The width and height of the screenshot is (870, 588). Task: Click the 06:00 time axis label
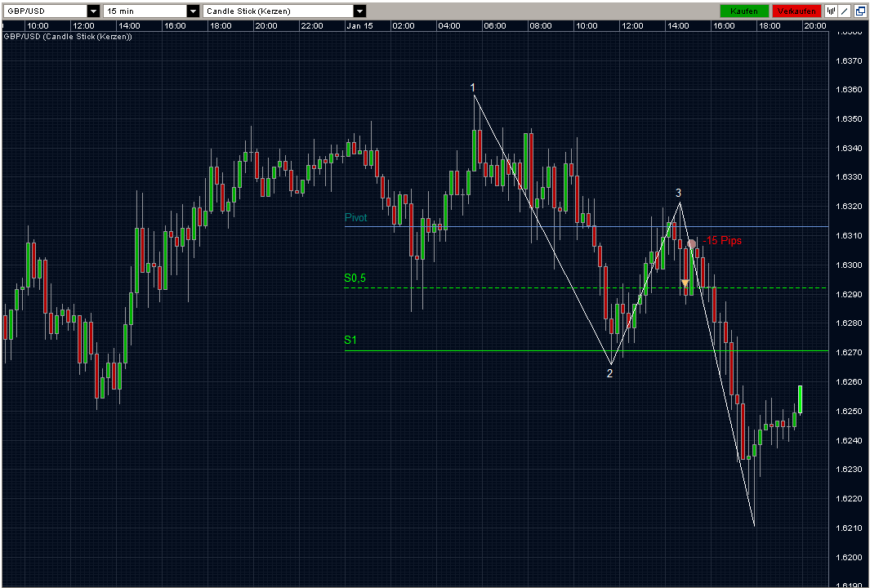(x=494, y=26)
